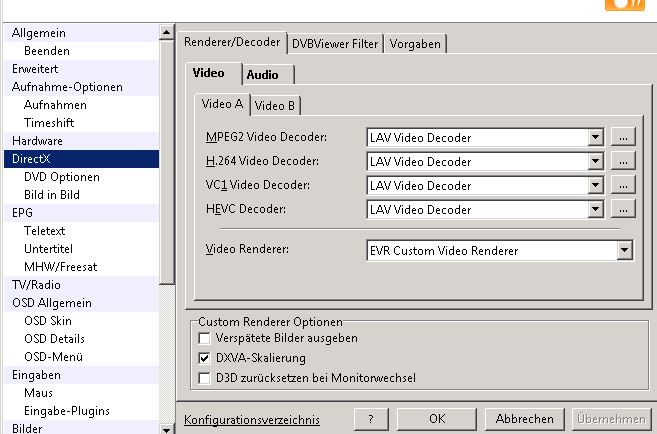
Task: Enable D3D zurücksetzen bei Monitorwechsel checkbox
Action: tap(205, 378)
